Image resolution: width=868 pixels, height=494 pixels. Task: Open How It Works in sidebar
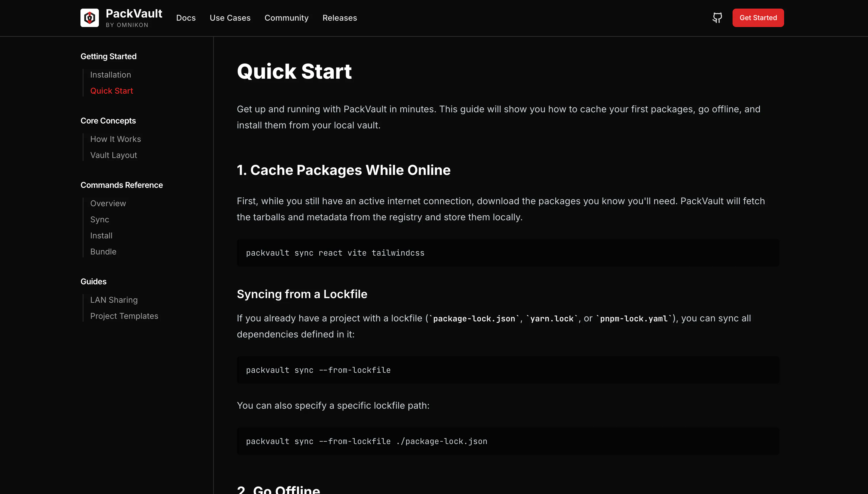coord(116,139)
